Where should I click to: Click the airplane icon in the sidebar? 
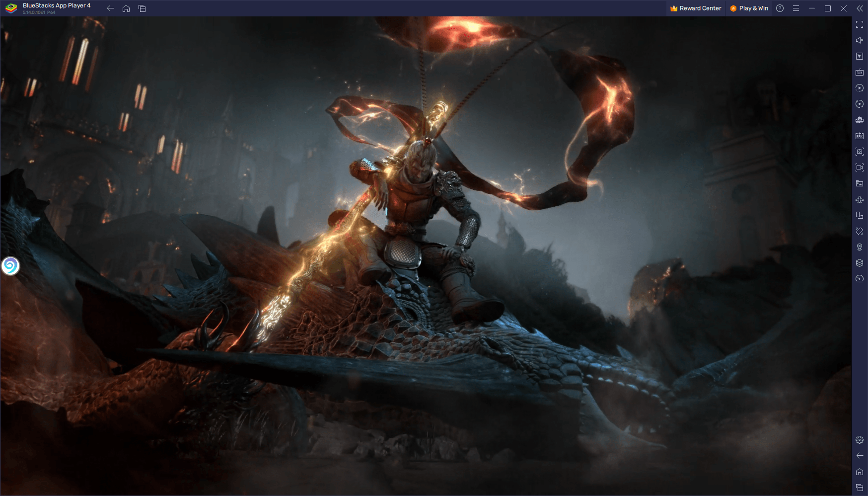pos(860,199)
